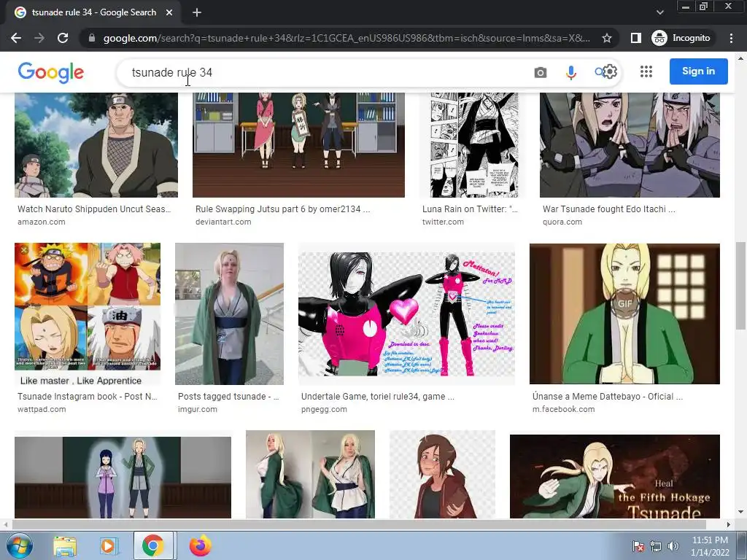The image size is (747, 560).
Task: Open the amazon.com Naruto Shippuden thumbnail
Action: [x=96, y=145]
